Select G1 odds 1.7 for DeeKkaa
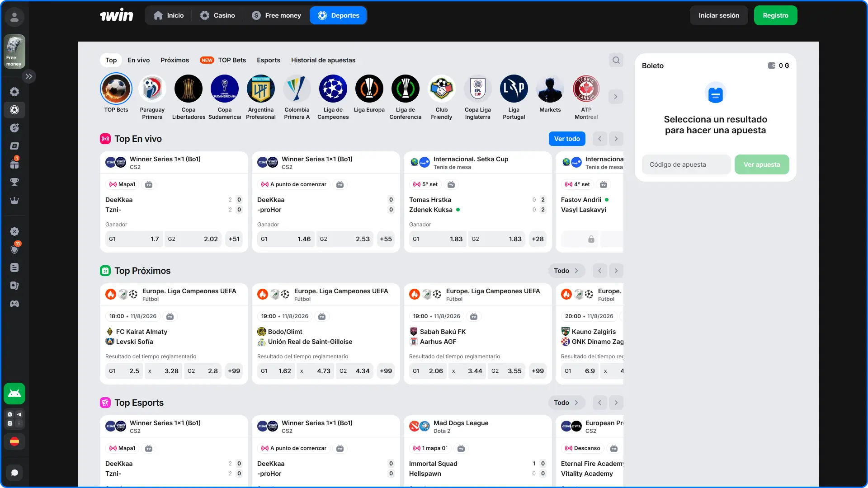868x488 pixels. coord(134,239)
